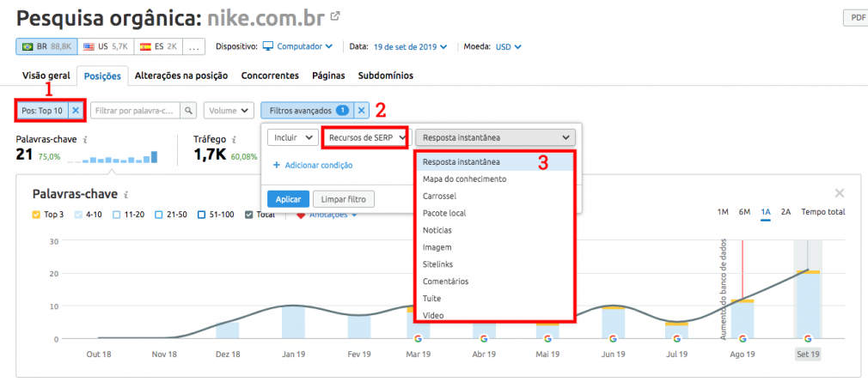Toggle the 4-10 checkbox in legend

pyautogui.click(x=77, y=214)
